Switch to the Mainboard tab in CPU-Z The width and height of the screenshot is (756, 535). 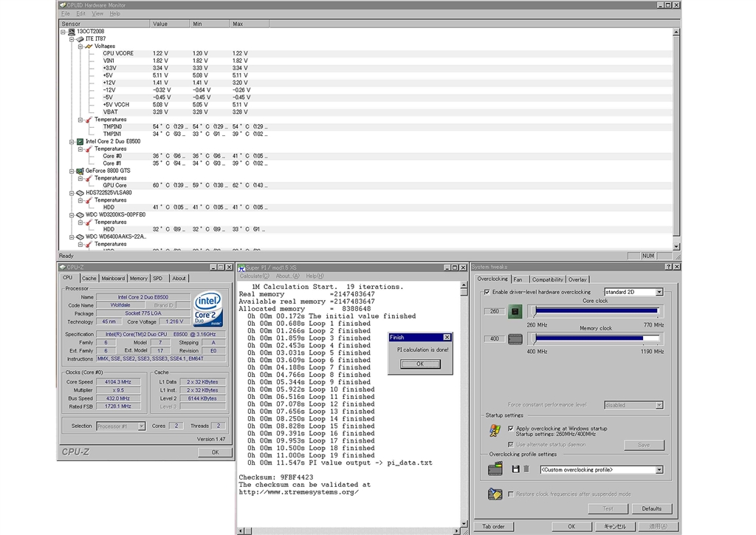[113, 279]
